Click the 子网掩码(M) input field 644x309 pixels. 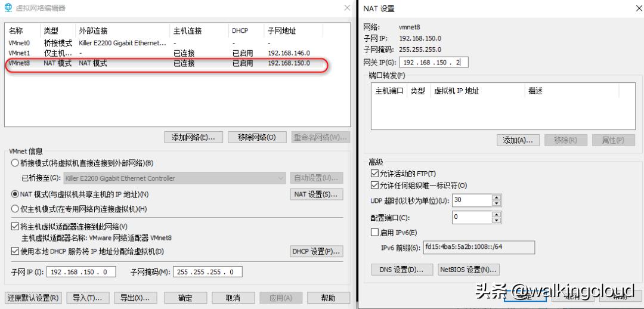(x=208, y=271)
